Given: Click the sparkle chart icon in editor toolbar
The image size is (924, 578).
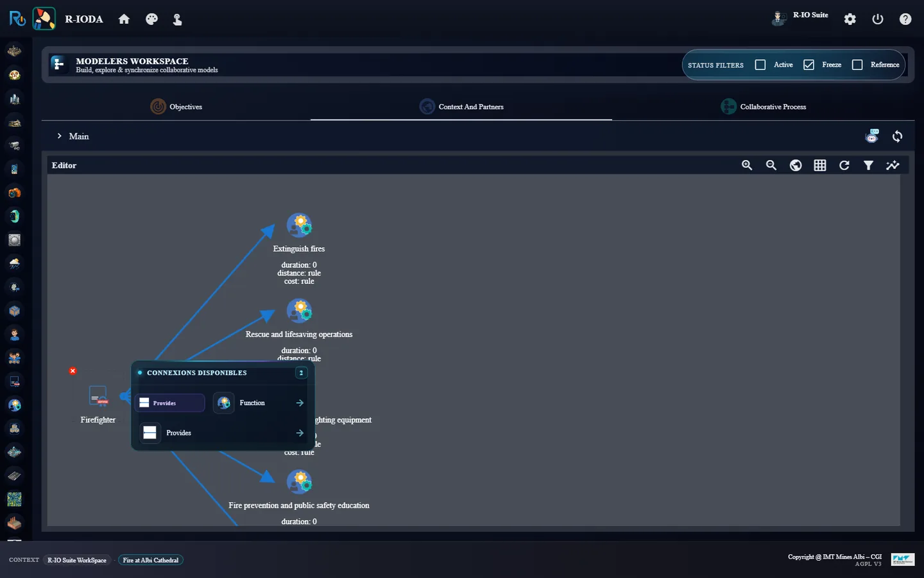Looking at the screenshot, I should [893, 165].
